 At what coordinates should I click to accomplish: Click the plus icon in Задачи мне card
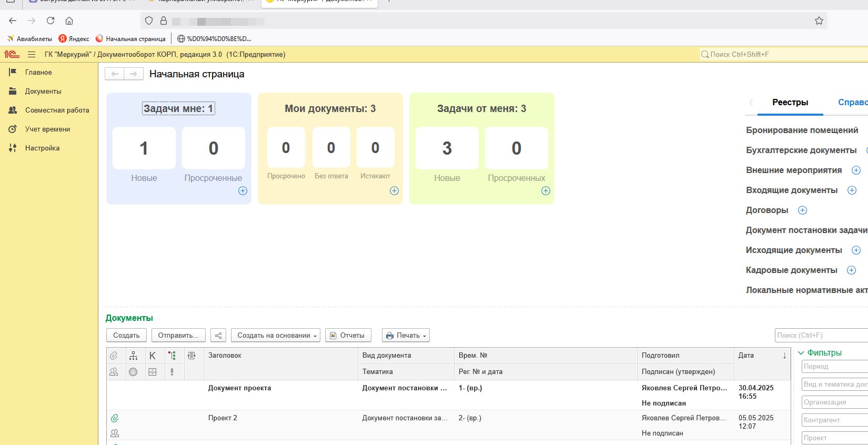click(x=243, y=191)
